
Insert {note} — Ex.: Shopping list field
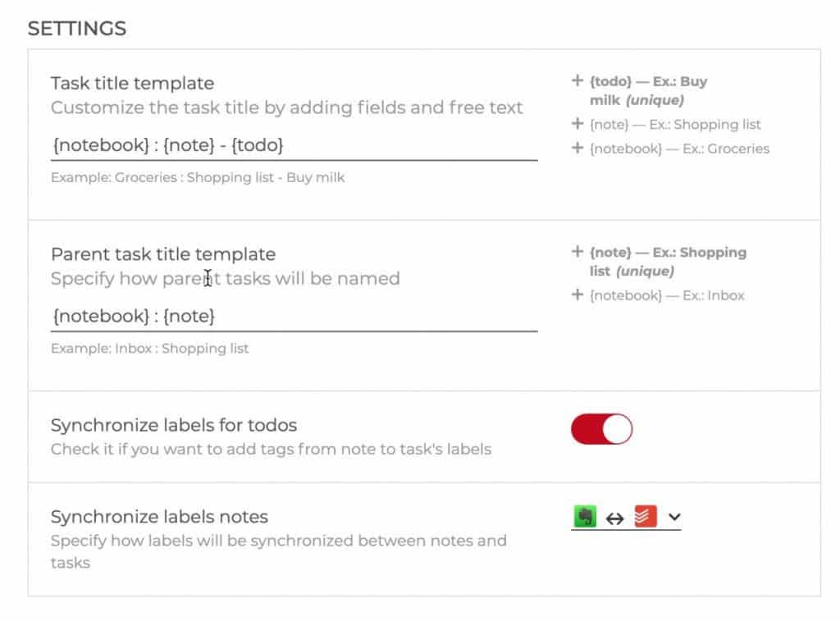[x=675, y=125]
